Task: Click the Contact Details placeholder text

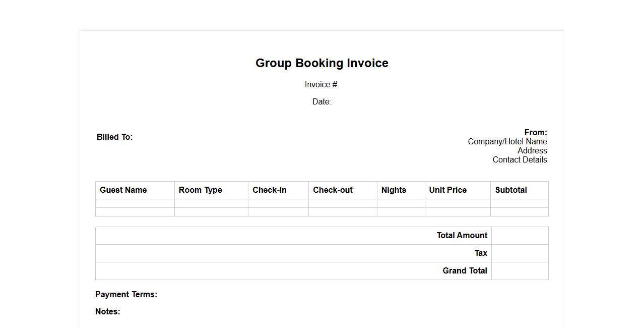Action: (x=520, y=159)
